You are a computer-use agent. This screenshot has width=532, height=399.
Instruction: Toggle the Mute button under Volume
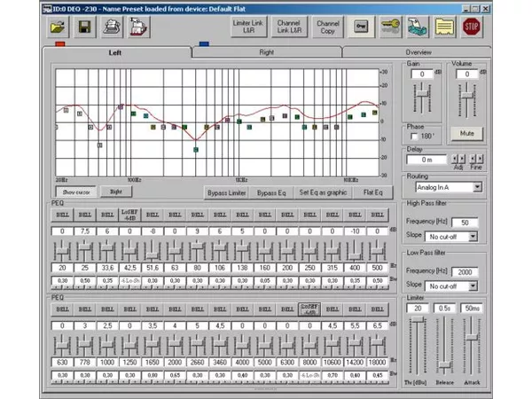click(x=467, y=133)
